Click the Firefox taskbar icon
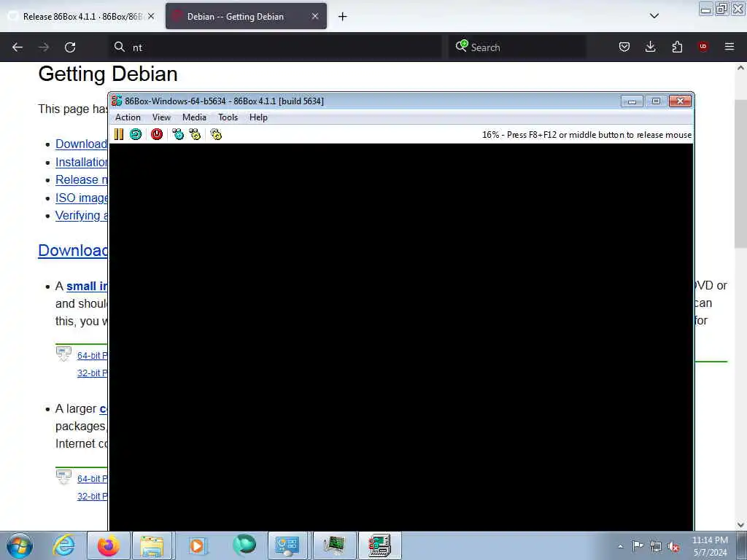 [109, 545]
